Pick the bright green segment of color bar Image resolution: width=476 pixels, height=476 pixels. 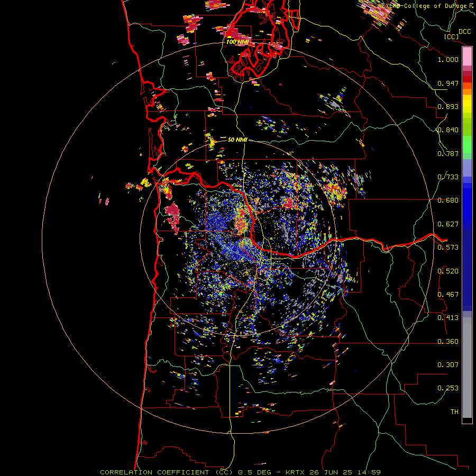467,144
